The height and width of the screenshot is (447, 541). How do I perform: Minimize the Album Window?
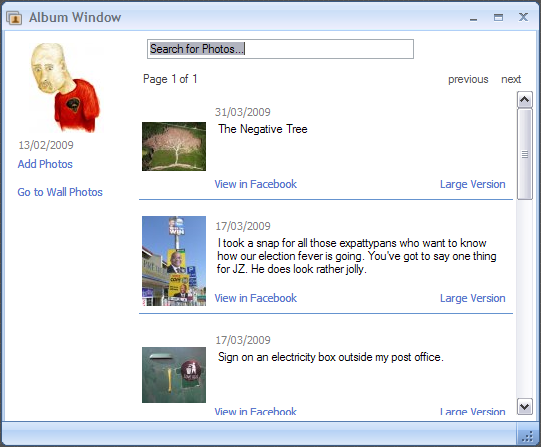(x=473, y=18)
